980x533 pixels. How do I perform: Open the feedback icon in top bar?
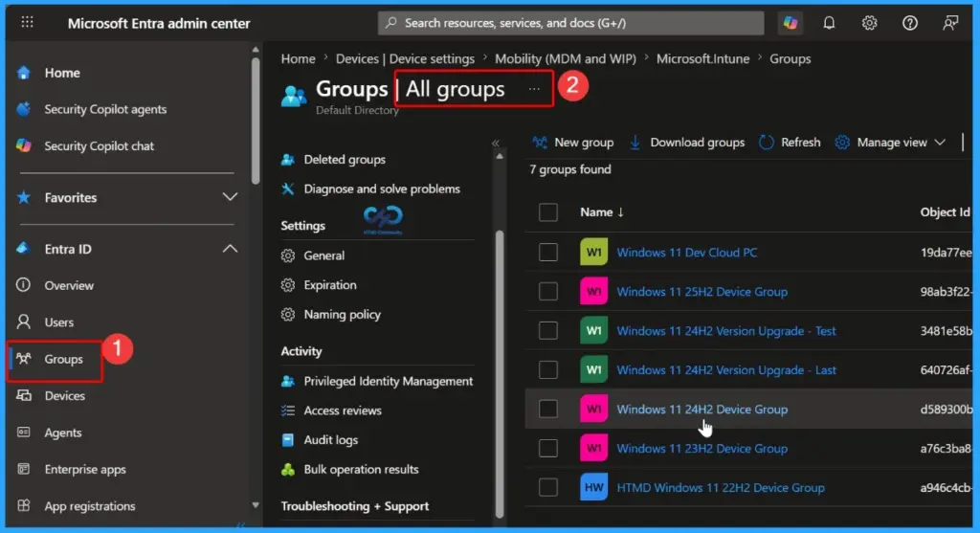pyautogui.click(x=950, y=23)
